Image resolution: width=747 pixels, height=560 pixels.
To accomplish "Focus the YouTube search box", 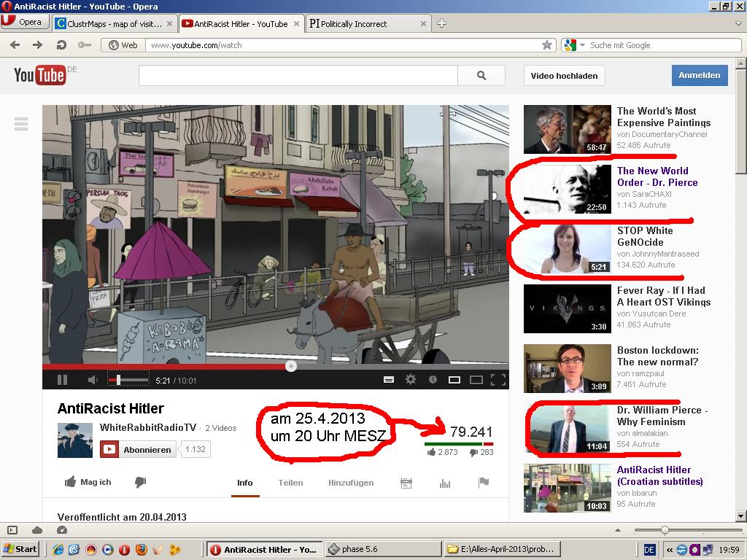I will click(298, 75).
